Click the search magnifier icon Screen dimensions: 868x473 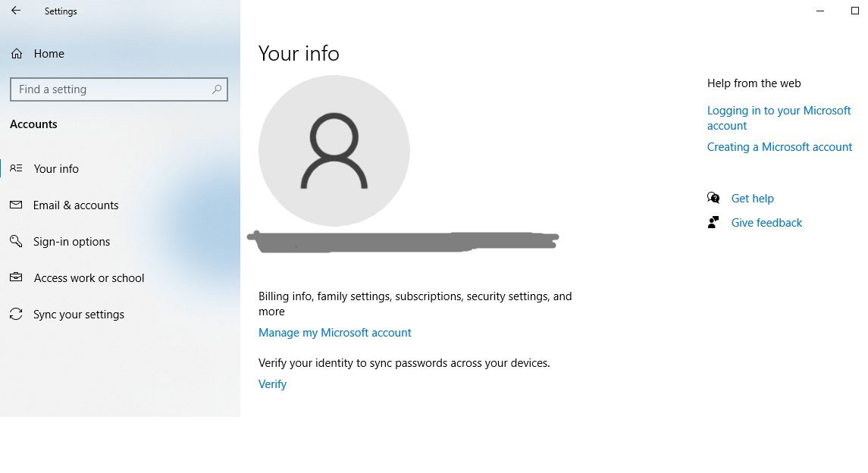tap(217, 89)
